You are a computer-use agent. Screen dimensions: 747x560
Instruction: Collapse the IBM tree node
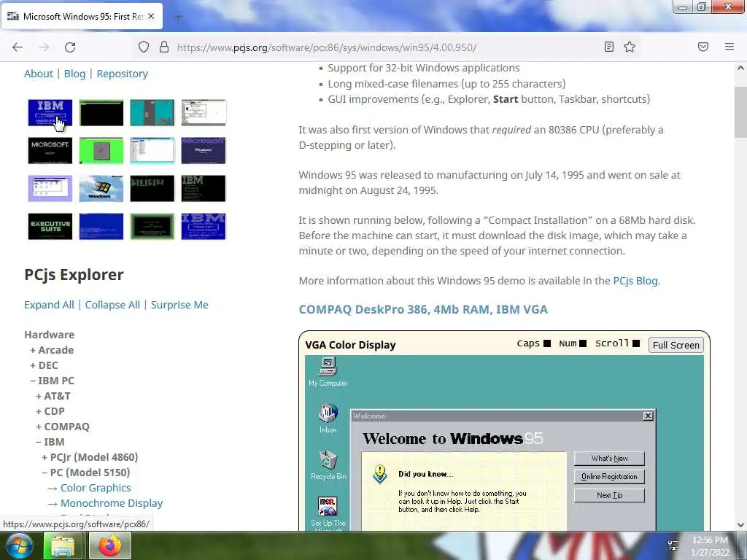[x=50, y=441]
